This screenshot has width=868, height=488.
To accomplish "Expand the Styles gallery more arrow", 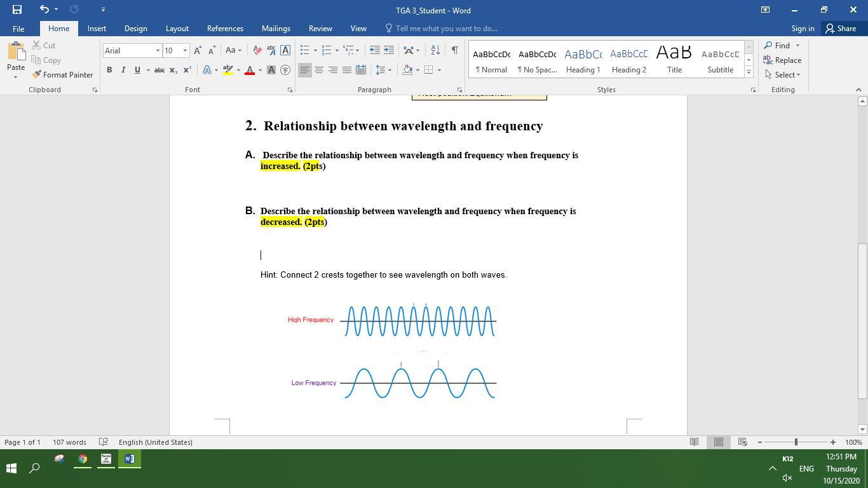I will coord(749,72).
